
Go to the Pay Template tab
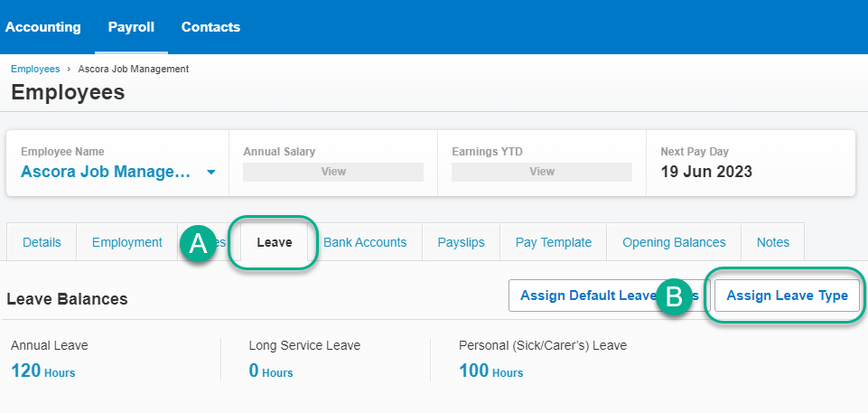[x=553, y=242]
